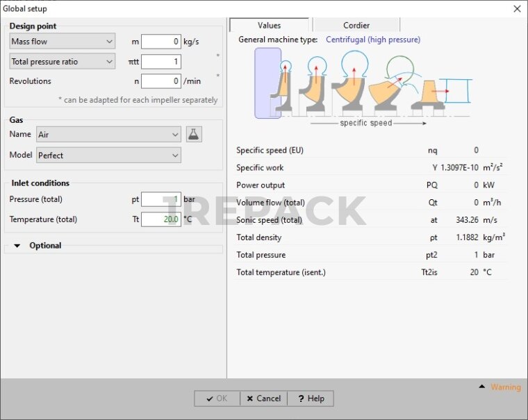Expand the Optional section

17,246
